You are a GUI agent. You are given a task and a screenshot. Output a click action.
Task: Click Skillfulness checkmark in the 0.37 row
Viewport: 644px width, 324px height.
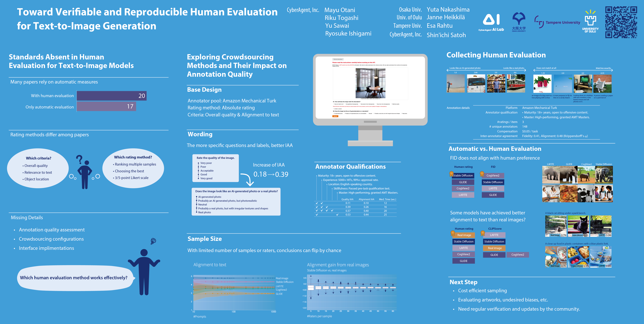(x=332, y=211)
